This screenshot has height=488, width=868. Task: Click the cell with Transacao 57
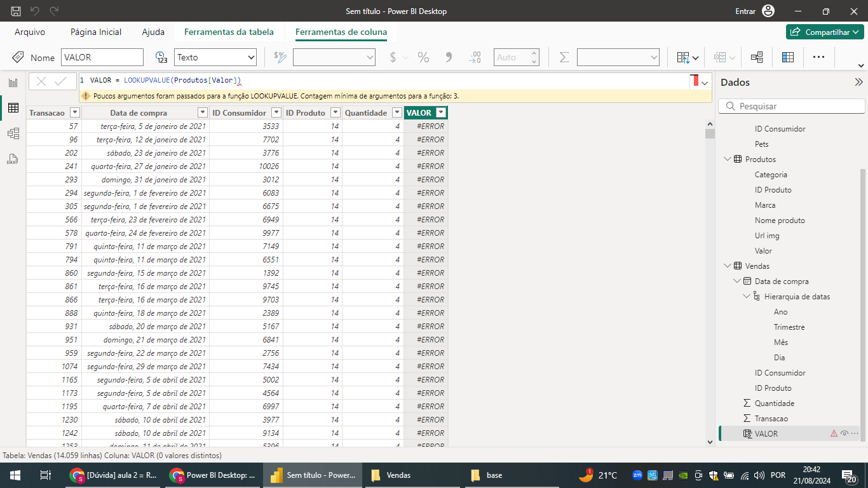coord(54,126)
